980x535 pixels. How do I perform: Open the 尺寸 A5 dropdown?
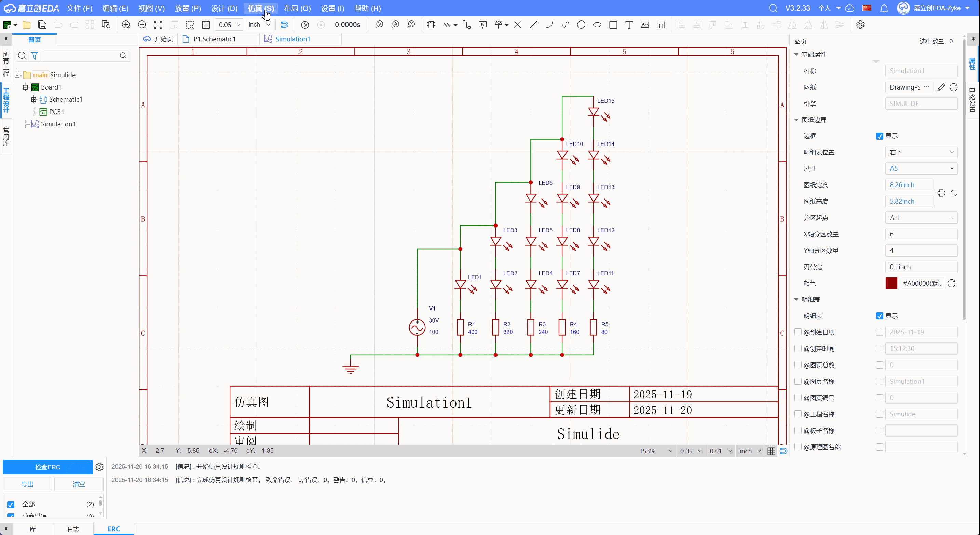tap(921, 168)
